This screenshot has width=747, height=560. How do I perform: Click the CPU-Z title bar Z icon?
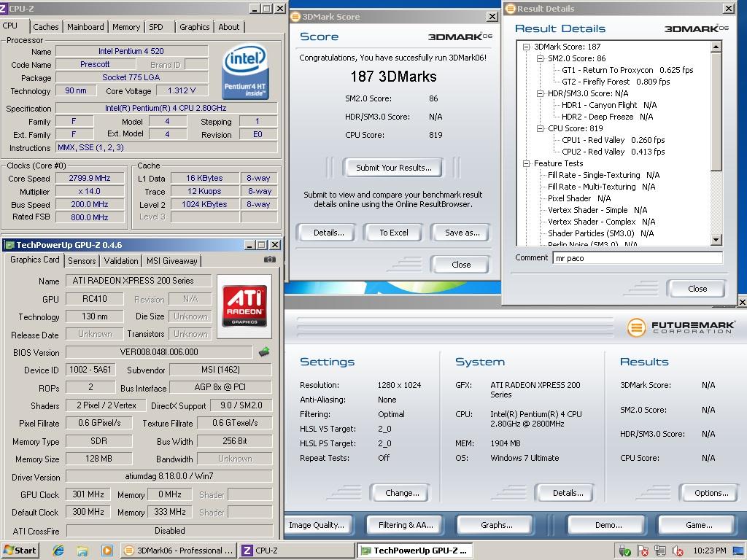click(x=4, y=9)
